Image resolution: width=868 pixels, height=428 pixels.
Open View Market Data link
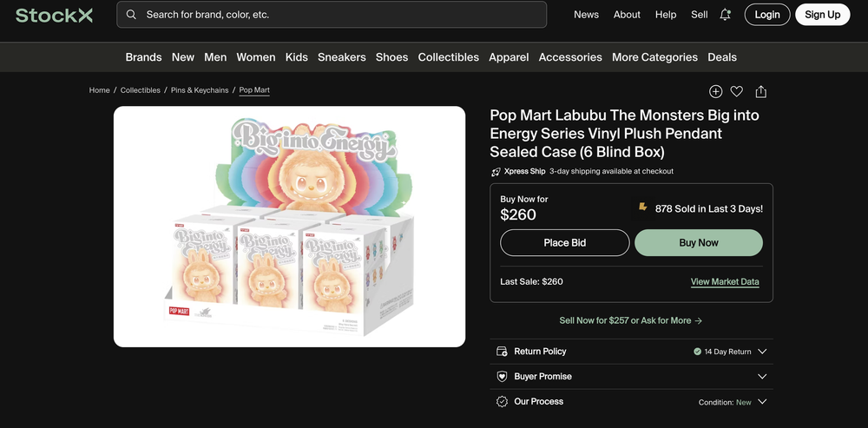coord(725,281)
